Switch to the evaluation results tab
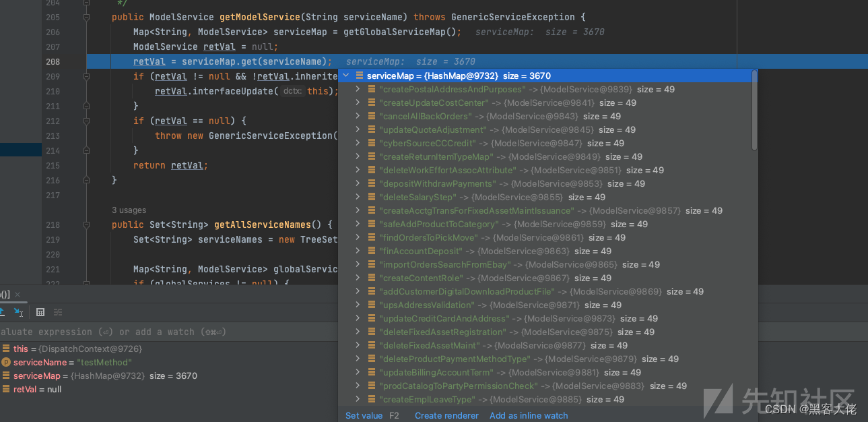The image size is (868, 422). point(7,295)
